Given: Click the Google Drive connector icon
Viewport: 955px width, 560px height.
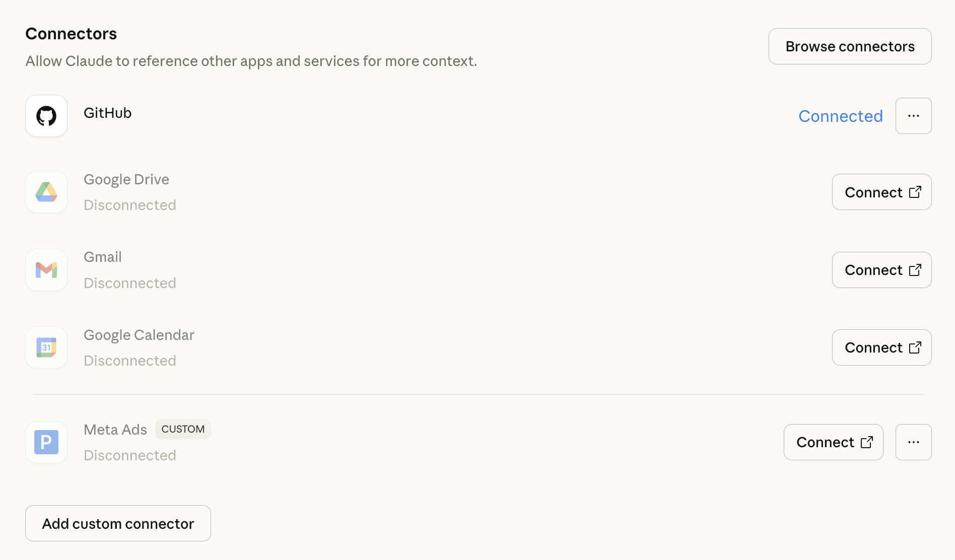Looking at the screenshot, I should [x=46, y=192].
